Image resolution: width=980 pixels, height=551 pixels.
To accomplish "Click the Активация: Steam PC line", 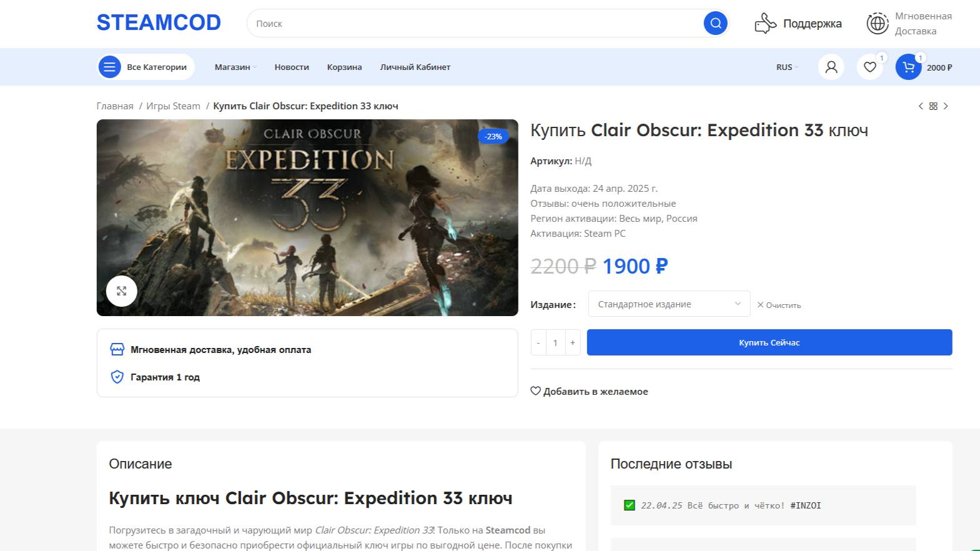I will point(578,234).
